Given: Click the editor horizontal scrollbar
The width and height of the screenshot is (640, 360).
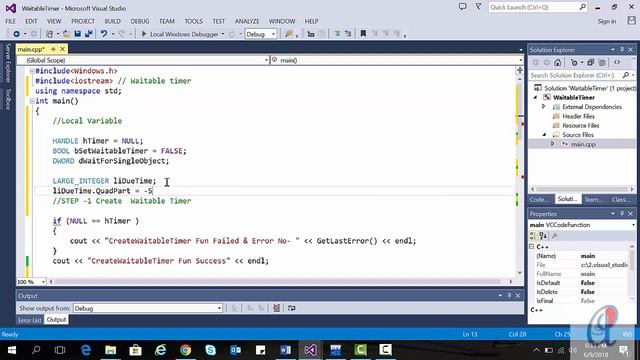Looking at the screenshot, I should (x=280, y=282).
